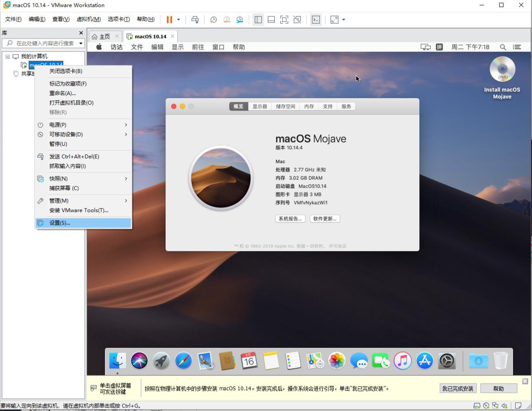Click the revert to snapshot icon
Image resolution: width=532 pixels, height=411 pixels.
(227, 20)
